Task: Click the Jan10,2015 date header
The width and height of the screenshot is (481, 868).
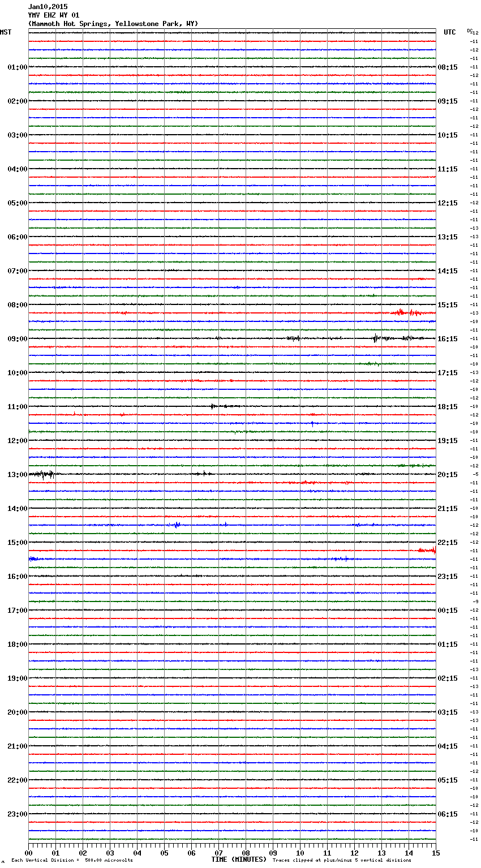Action: (48, 7)
